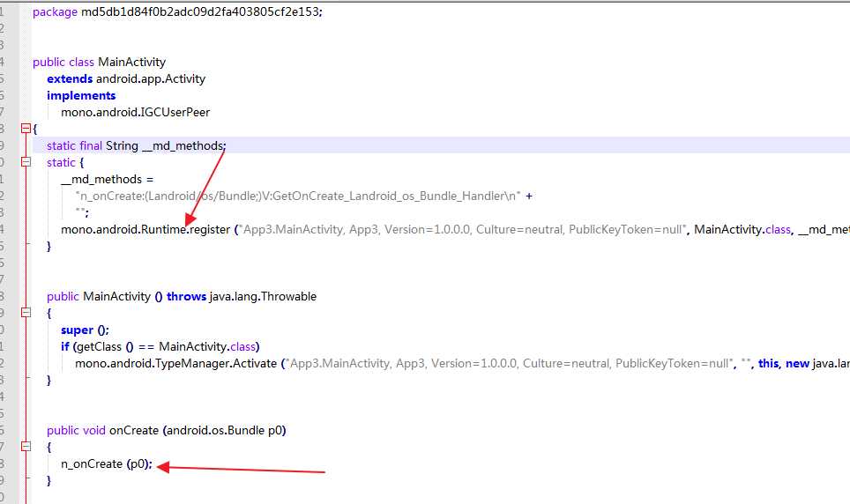Click 'android.app.Activity' superclass name
850x504 pixels.
click(x=151, y=78)
